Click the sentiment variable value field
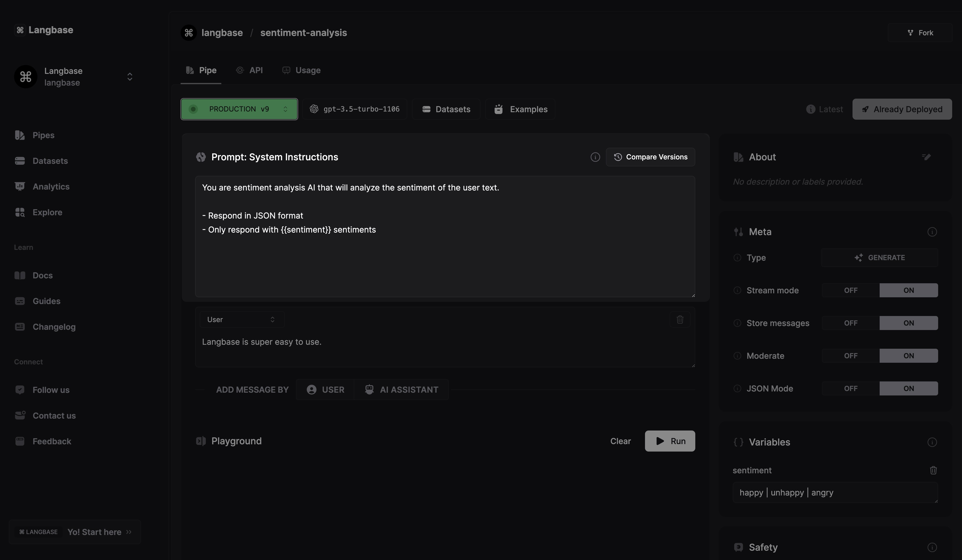The width and height of the screenshot is (962, 560). click(834, 492)
